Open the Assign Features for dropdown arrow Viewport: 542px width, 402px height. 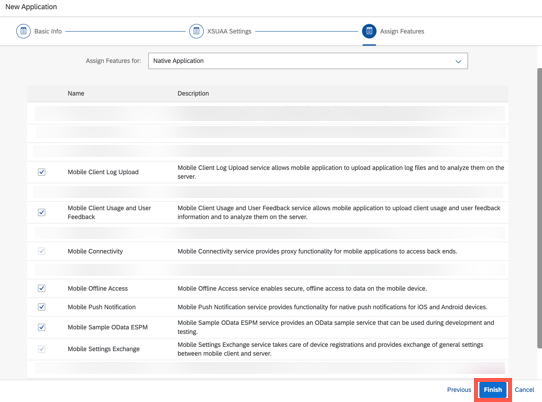458,61
